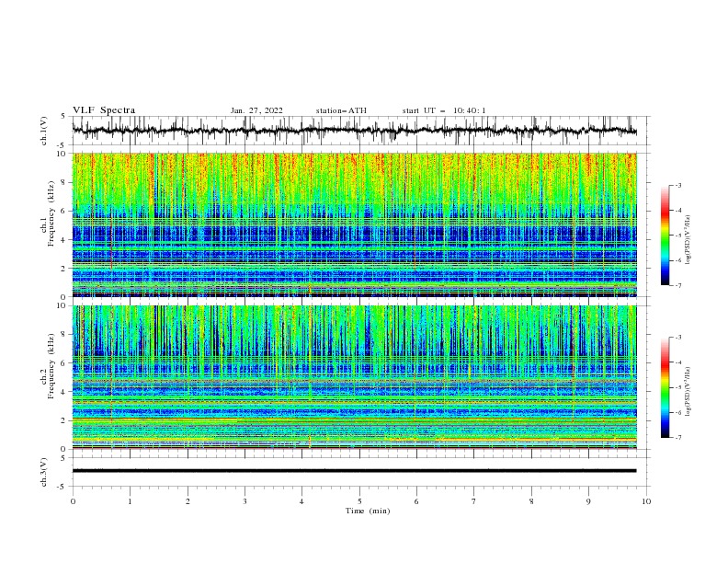Viewport: 728px width, 563px height.
Task: Click the "10" tick on the time axis
Action: pos(646,501)
